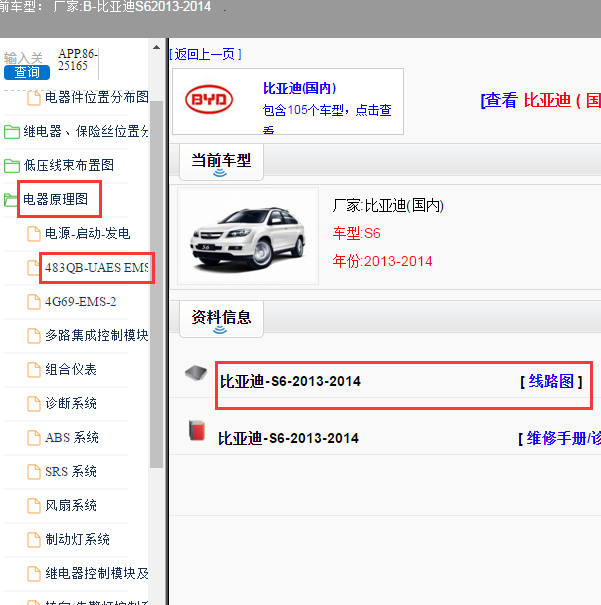Click the tree panel scroll-up arrow
Screen dimensions: 601x605
(156, 47)
